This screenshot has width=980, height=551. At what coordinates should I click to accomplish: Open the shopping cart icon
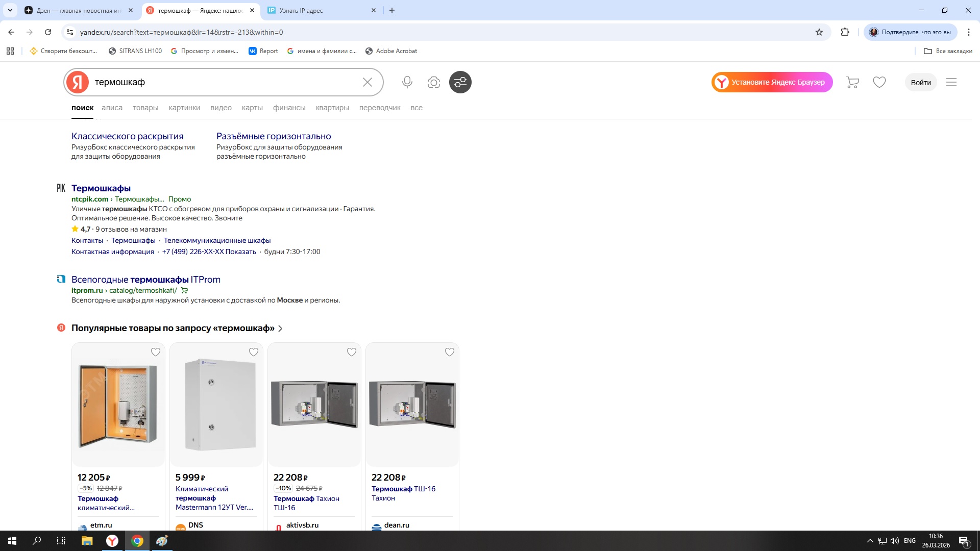tap(852, 82)
